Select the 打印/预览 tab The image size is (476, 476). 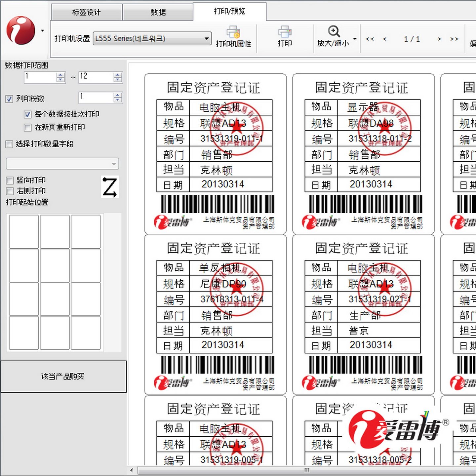(230, 12)
